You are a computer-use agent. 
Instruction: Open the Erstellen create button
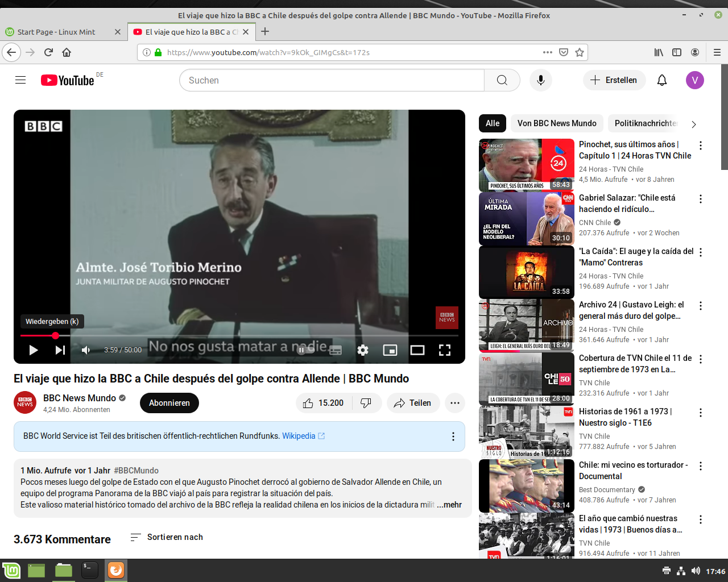point(614,80)
